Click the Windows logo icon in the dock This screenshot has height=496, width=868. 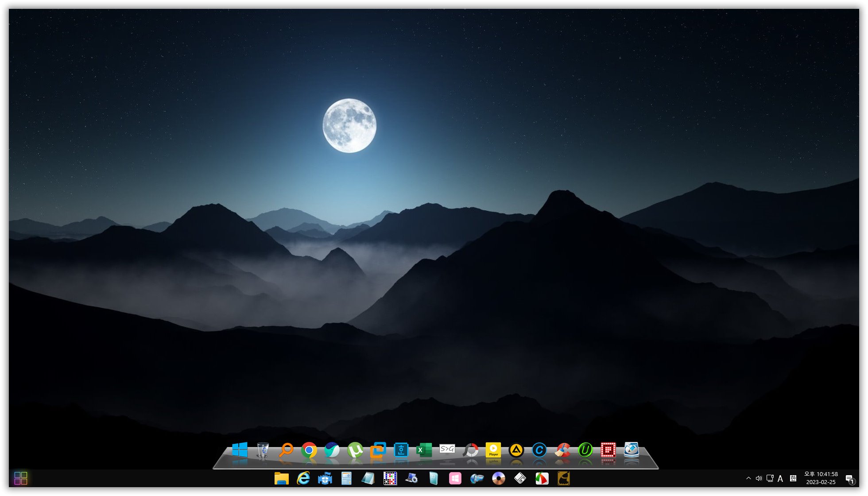point(240,450)
